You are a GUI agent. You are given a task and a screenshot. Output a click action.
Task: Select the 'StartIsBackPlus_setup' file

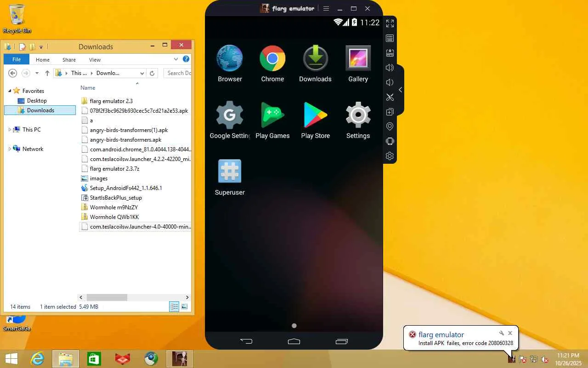[x=116, y=198]
